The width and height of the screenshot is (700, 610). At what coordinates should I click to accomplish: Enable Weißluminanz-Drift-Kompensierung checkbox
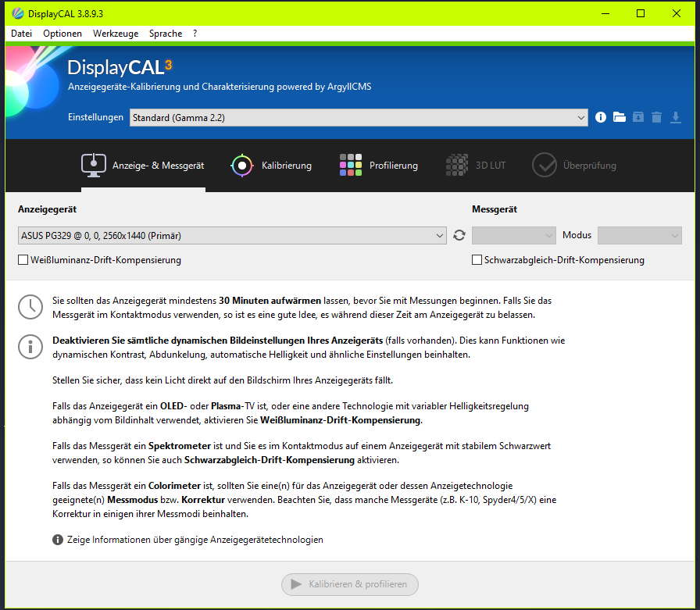pyautogui.click(x=23, y=260)
